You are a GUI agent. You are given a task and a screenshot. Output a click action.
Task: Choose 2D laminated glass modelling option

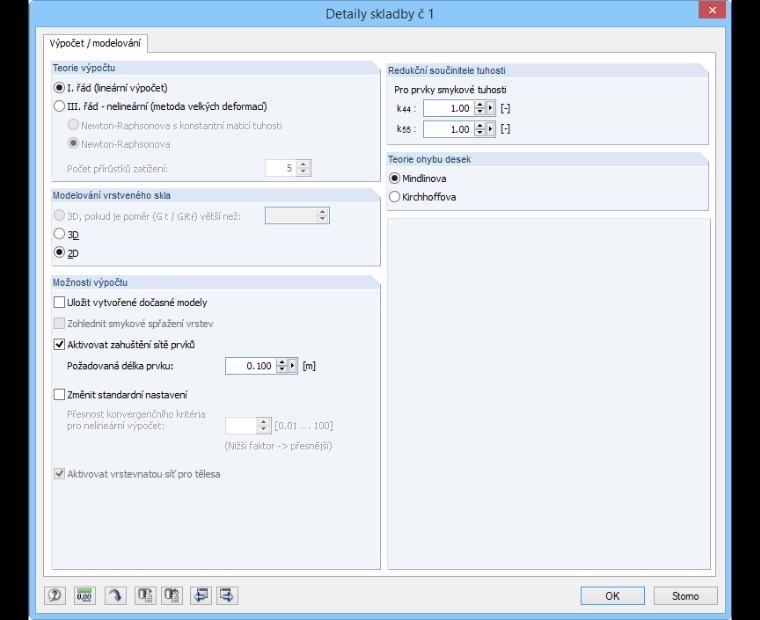point(59,253)
